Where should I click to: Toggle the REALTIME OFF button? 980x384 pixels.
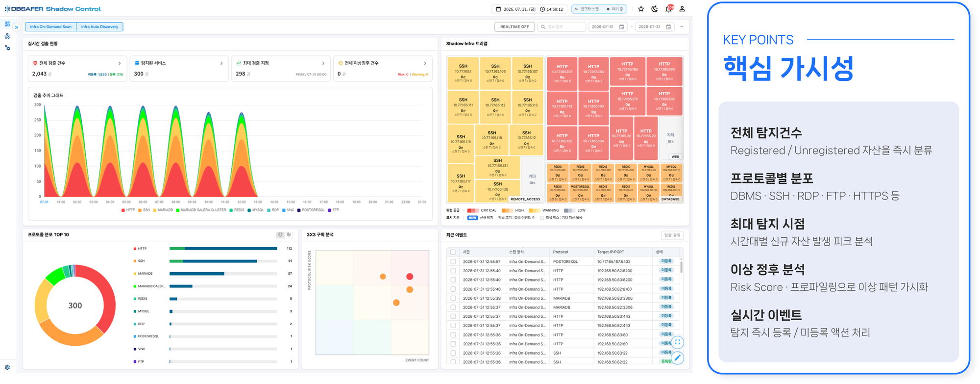[514, 27]
